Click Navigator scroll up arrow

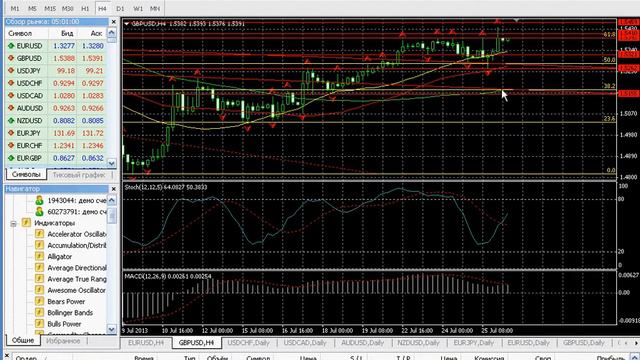[x=111, y=200]
